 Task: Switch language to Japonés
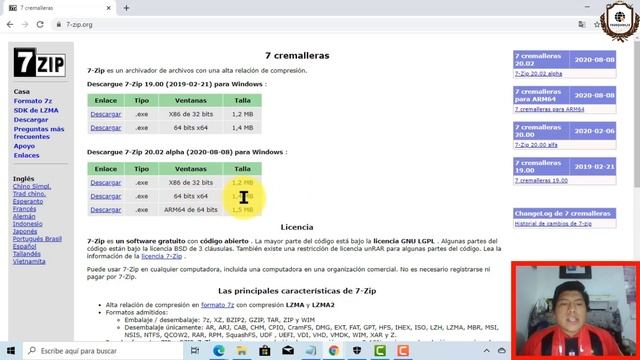[25, 231]
